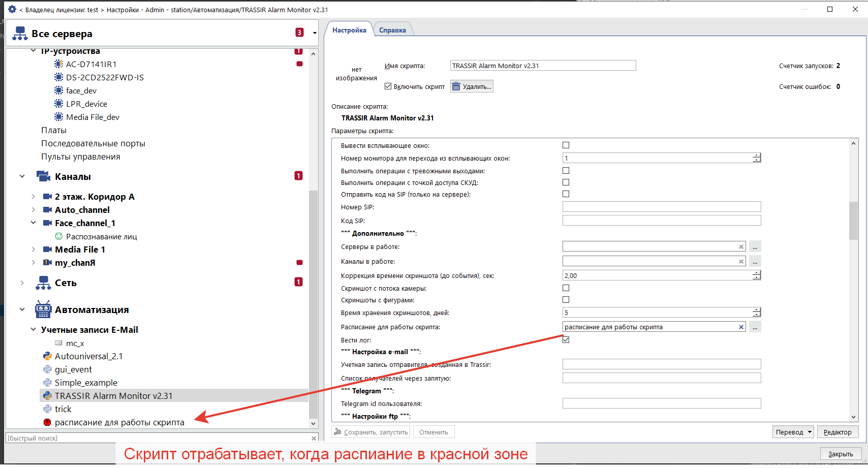The width and height of the screenshot is (868, 468).
Task: Switch to the Справка tab
Action: click(392, 30)
